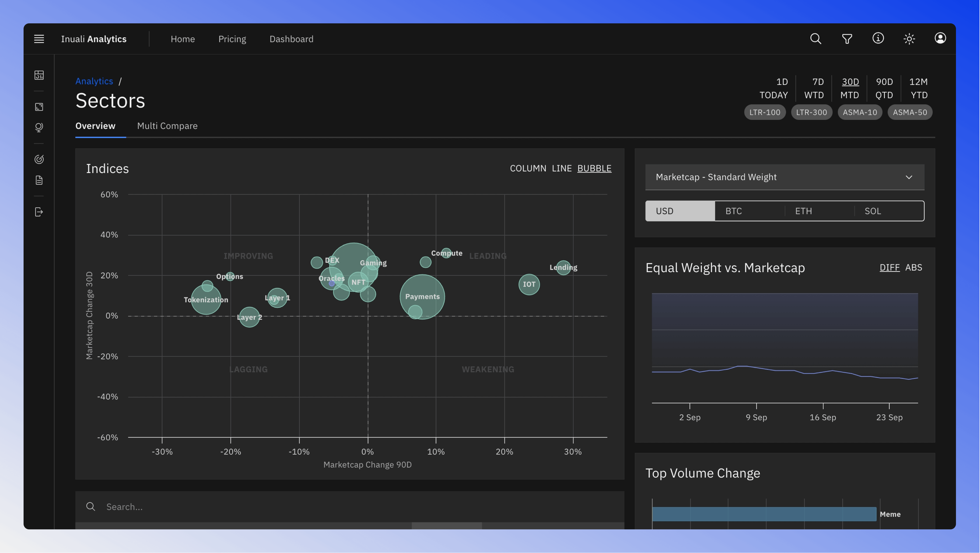Click the dropdown chevron arrow
This screenshot has height=553, width=980.
click(909, 177)
